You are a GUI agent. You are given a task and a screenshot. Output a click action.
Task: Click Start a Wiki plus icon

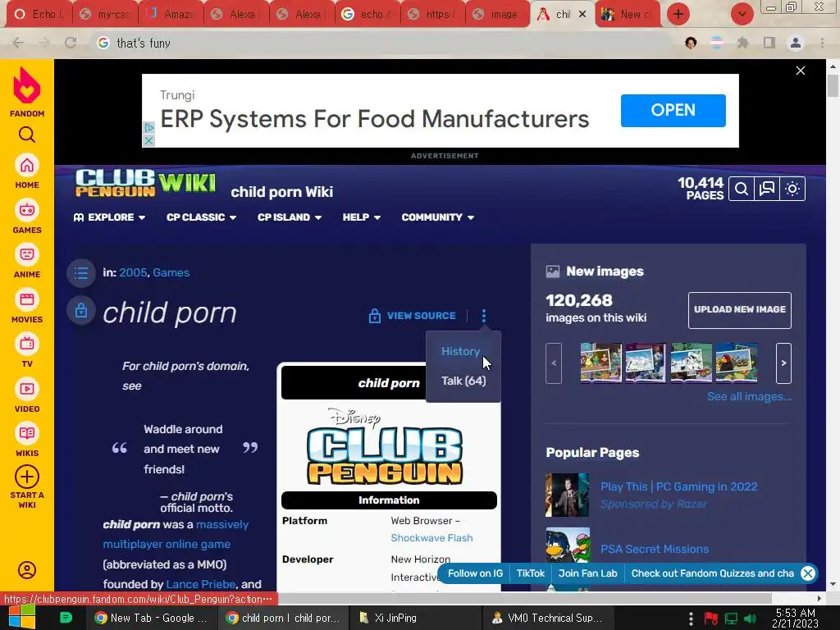(x=27, y=477)
